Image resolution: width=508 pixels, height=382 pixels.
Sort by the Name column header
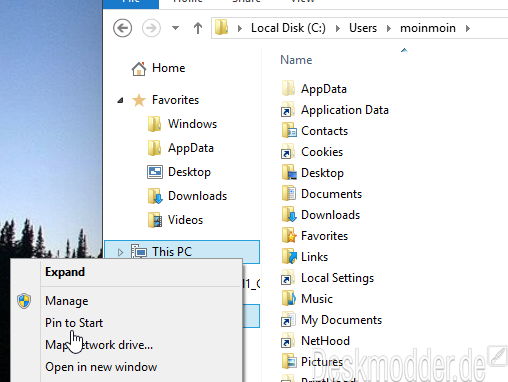click(x=296, y=60)
